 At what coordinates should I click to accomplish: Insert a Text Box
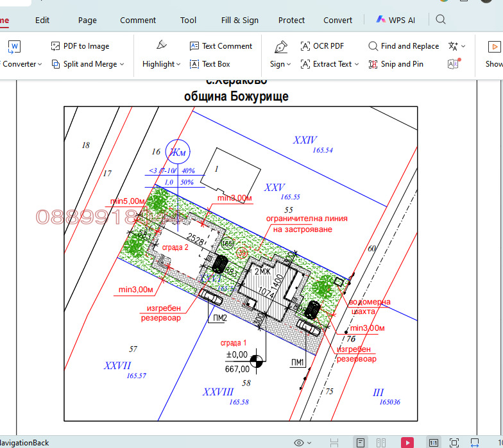(x=210, y=64)
